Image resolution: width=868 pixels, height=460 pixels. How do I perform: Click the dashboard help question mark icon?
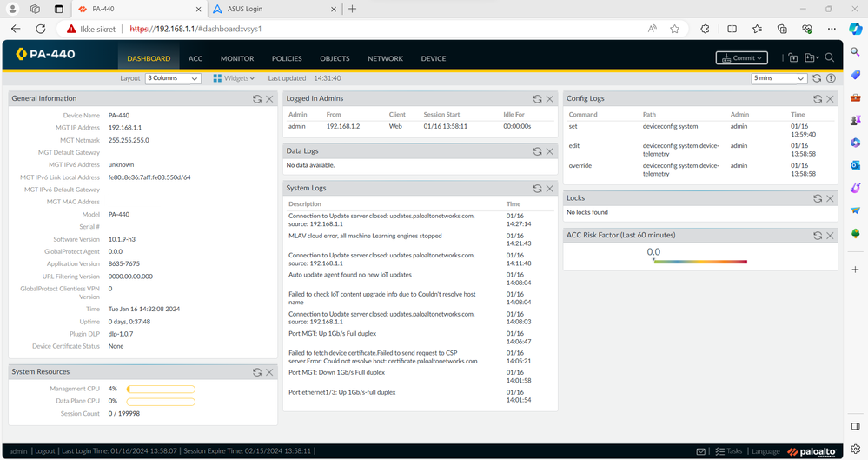pos(832,78)
